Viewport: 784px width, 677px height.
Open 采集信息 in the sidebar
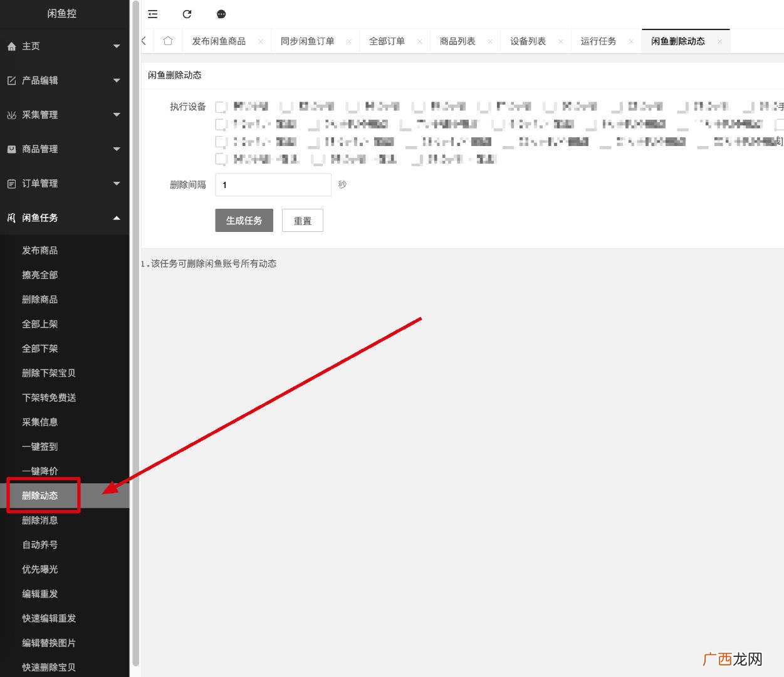[x=40, y=422]
